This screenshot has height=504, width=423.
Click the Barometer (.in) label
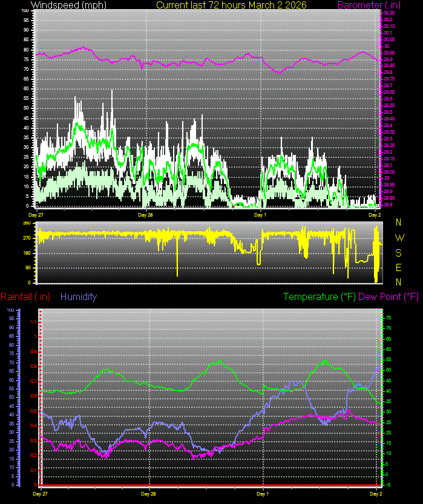387,5
